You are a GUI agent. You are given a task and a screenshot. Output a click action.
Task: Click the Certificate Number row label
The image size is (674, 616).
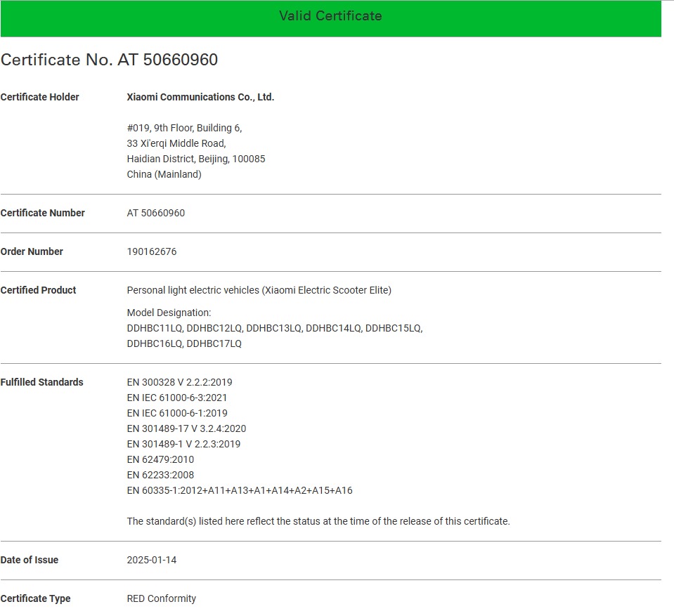pos(43,213)
